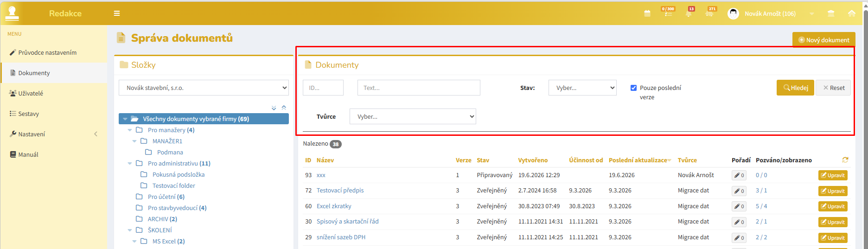The height and width of the screenshot is (249, 868).
Task: Collapse Všechny dokumenty vybrané firmy arrow
Action: tap(125, 119)
